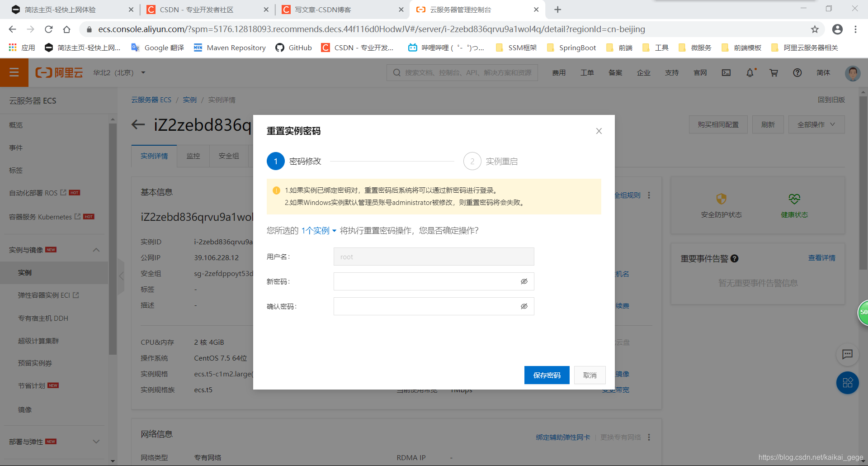868x466 pixels.
Task: Click the security protection shield icon
Action: click(x=721, y=199)
